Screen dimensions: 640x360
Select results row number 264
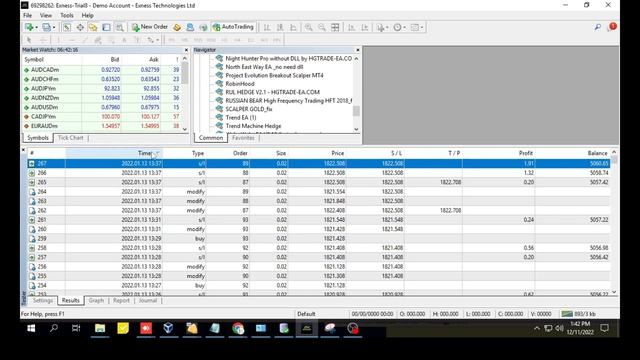click(x=318, y=191)
